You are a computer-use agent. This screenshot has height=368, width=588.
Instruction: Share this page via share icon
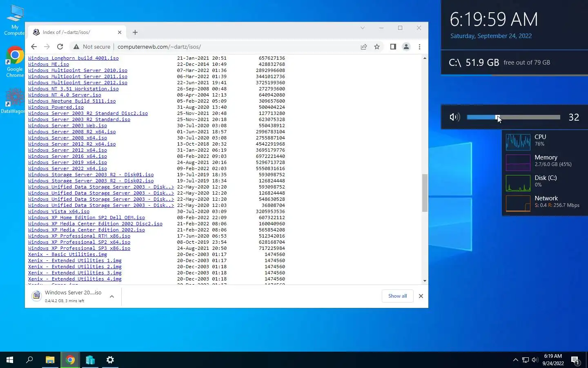tap(364, 47)
